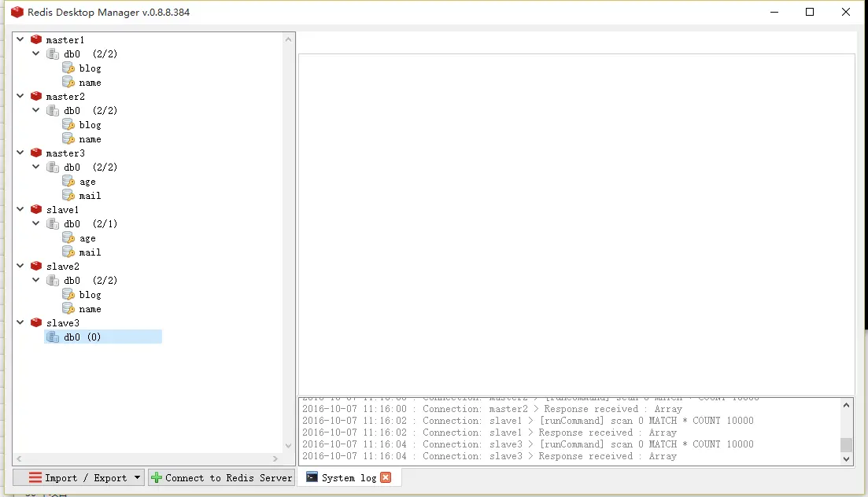Maximize the Redis Desktop Manager window

tap(809, 12)
